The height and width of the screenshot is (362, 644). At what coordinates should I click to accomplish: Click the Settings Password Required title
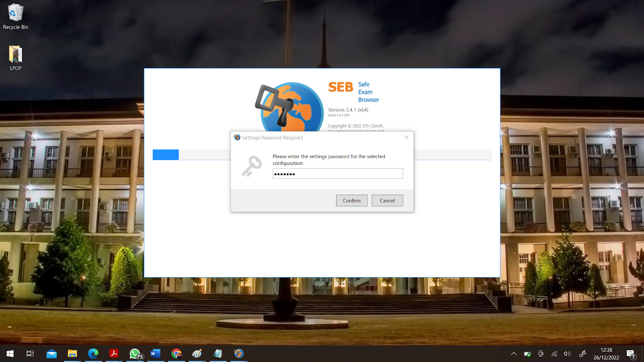[x=272, y=138]
